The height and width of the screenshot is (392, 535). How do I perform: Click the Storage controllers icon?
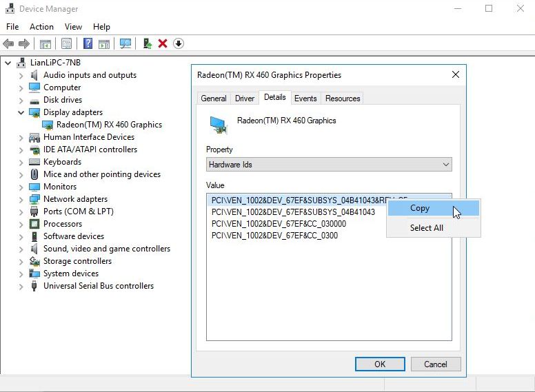click(34, 261)
